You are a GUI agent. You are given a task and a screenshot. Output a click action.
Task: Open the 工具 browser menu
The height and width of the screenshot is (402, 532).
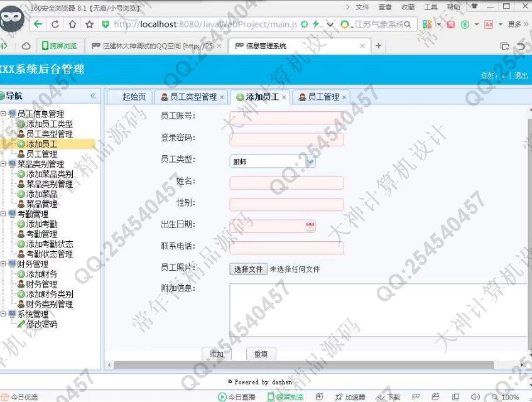(x=431, y=7)
